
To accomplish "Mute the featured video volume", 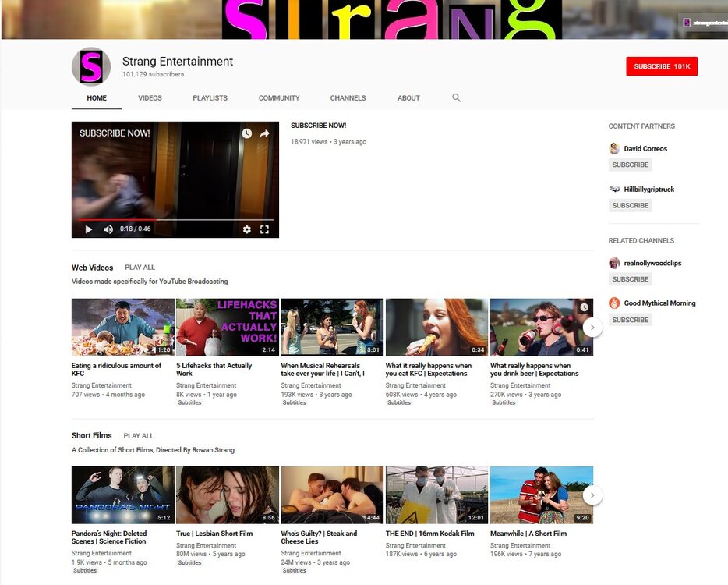I will (x=108, y=229).
